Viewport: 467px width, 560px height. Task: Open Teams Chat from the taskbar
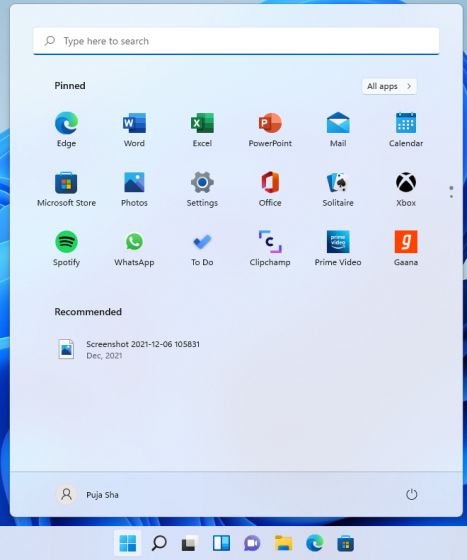252,544
